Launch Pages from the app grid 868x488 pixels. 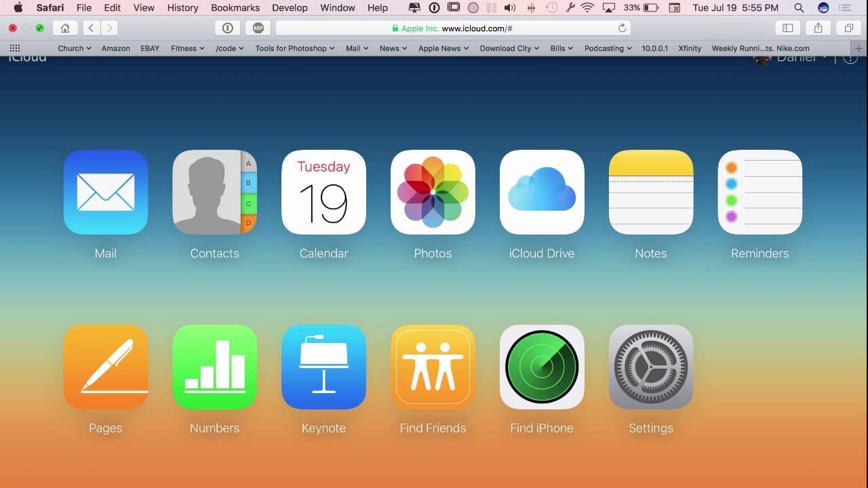106,367
